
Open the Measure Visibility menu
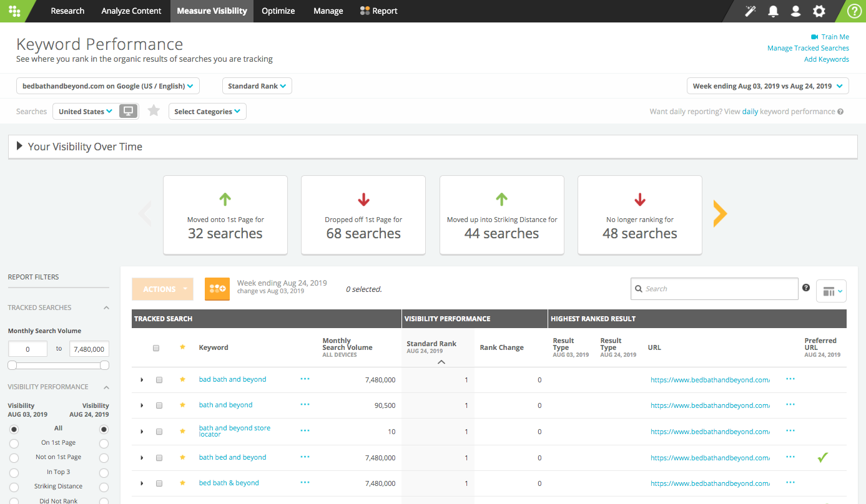point(212,11)
